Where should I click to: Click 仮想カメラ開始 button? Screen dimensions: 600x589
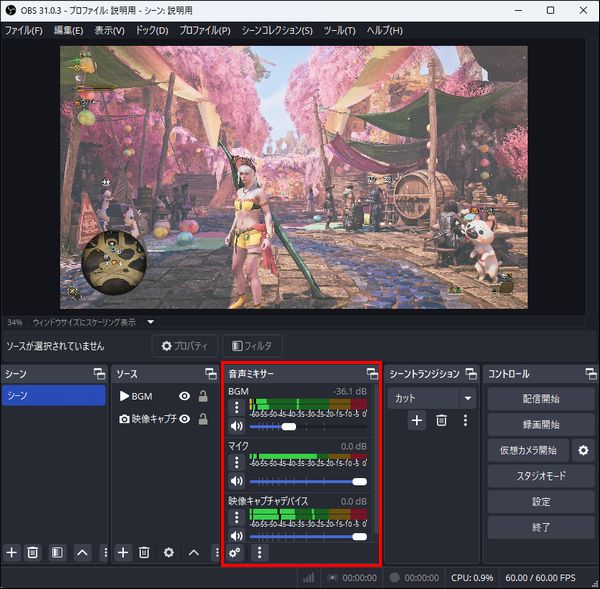(528, 450)
